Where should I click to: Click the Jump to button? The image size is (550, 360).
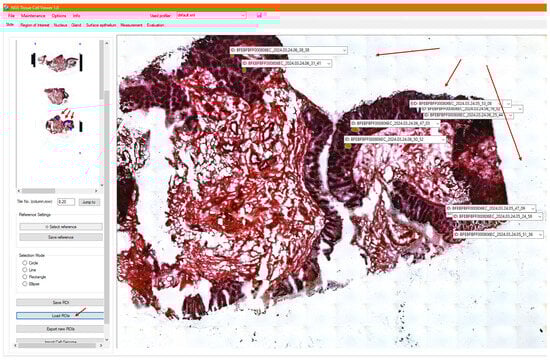89,202
